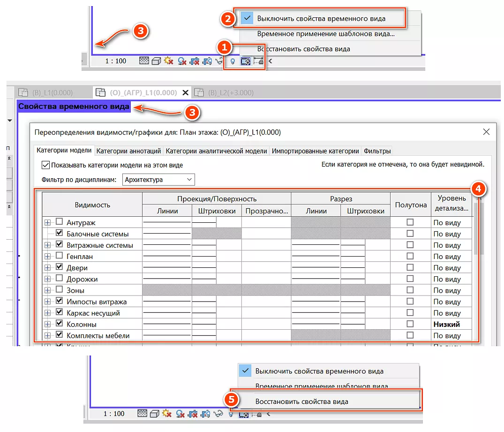
Task: Click Низкий detail level cell for Колонны
Action: coord(446,324)
